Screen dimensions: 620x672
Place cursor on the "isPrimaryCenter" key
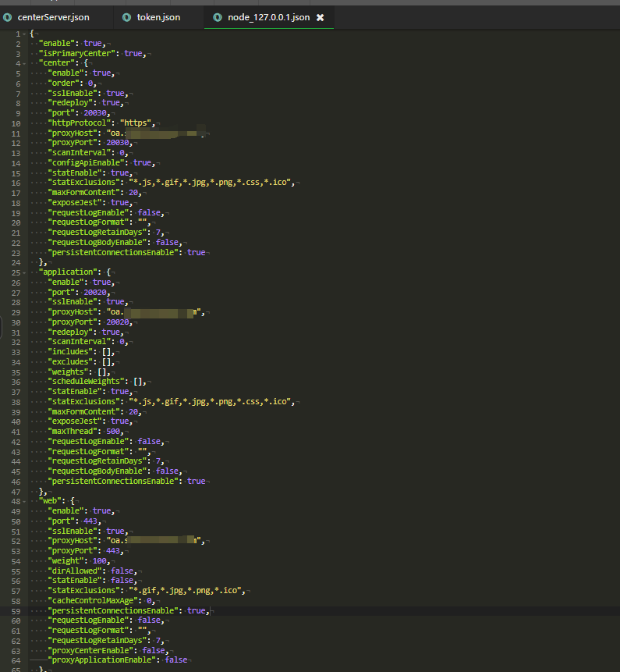coord(79,53)
